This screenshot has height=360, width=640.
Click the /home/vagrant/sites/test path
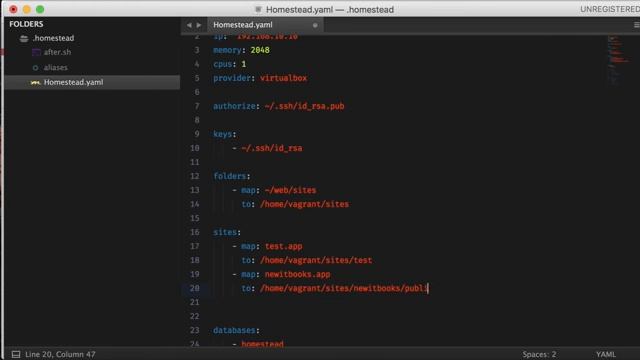point(316,260)
